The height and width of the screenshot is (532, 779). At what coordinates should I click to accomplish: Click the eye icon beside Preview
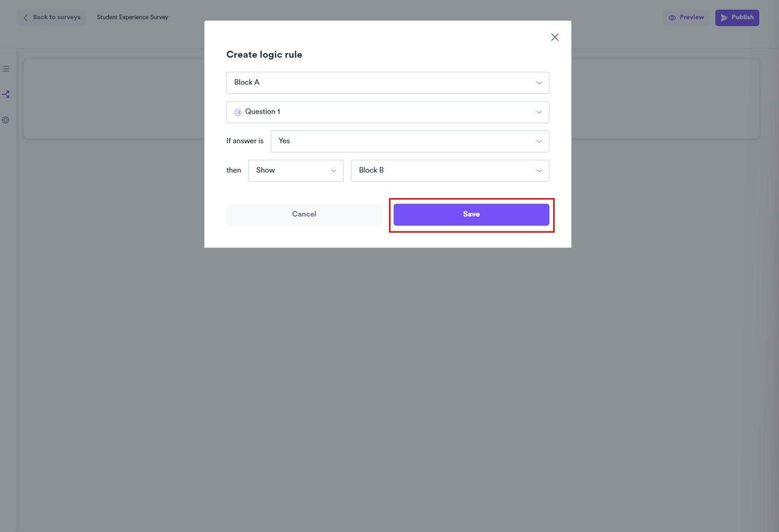point(672,18)
